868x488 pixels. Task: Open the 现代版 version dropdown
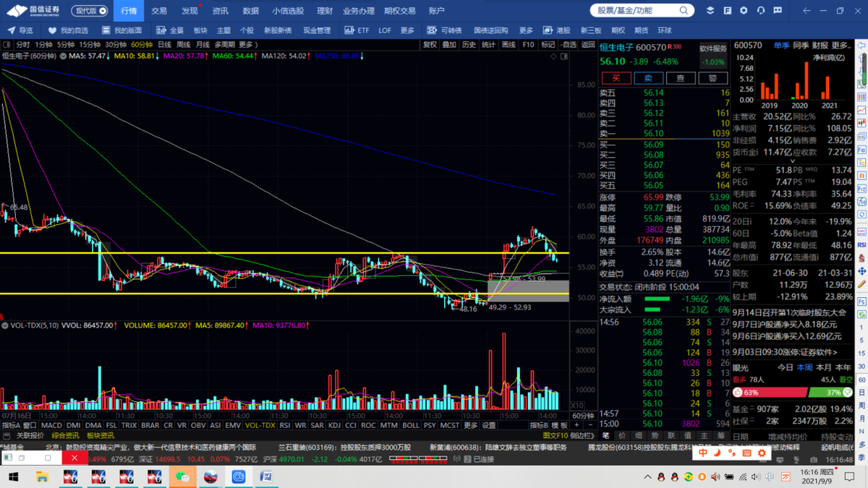coord(91,11)
